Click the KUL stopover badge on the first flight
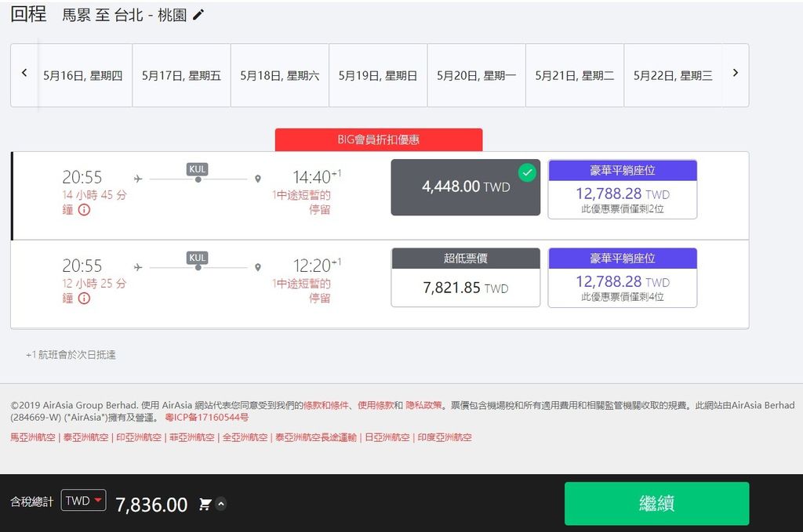The image size is (803, 532). pyautogui.click(x=198, y=168)
